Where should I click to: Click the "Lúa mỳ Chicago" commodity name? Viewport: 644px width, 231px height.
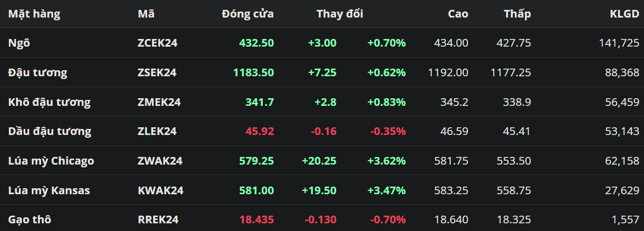51,161
